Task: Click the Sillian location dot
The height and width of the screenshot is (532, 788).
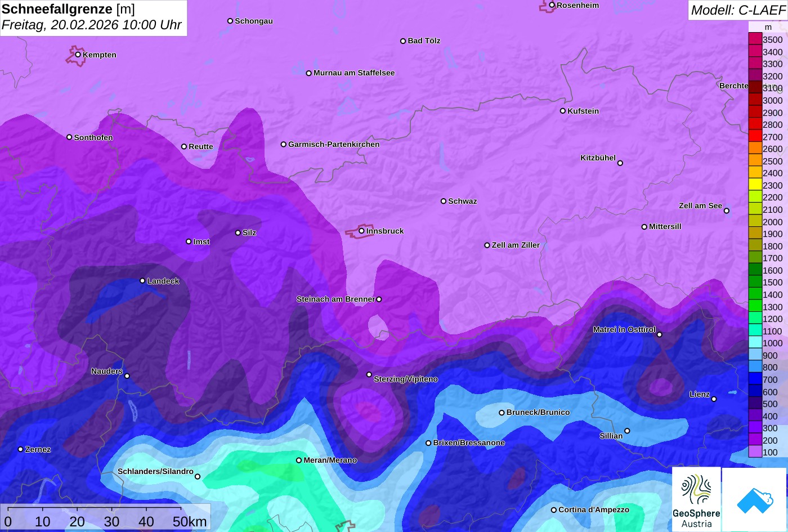Action: (627, 431)
